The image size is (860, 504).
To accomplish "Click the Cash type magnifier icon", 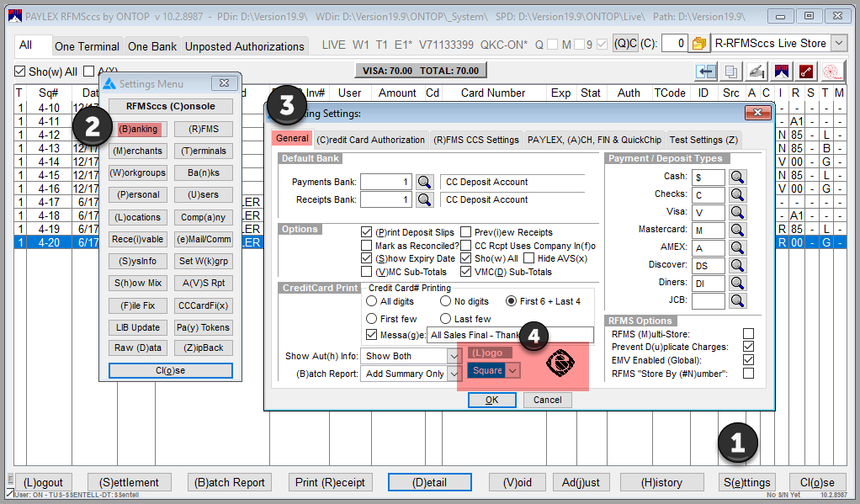I will click(738, 178).
